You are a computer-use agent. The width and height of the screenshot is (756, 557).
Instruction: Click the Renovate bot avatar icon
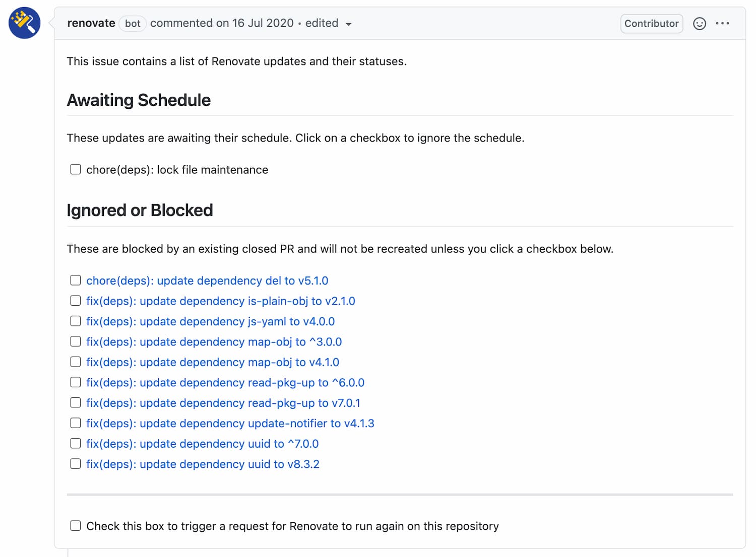click(24, 23)
